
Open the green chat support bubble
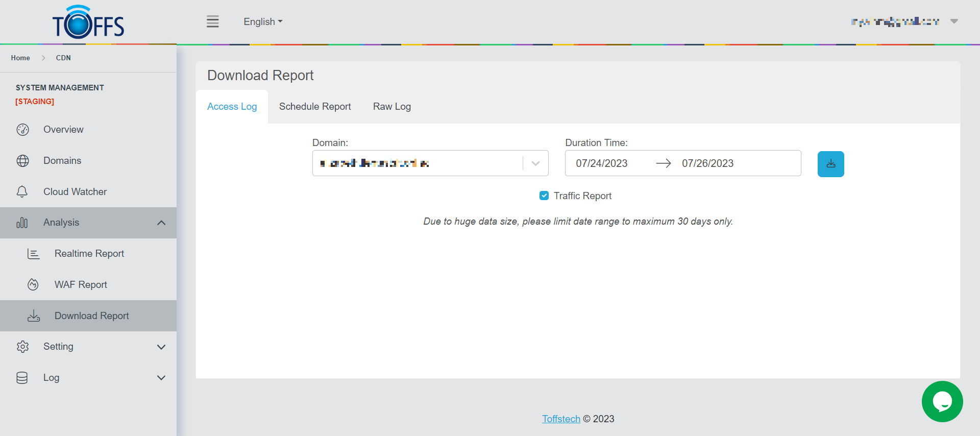942,402
